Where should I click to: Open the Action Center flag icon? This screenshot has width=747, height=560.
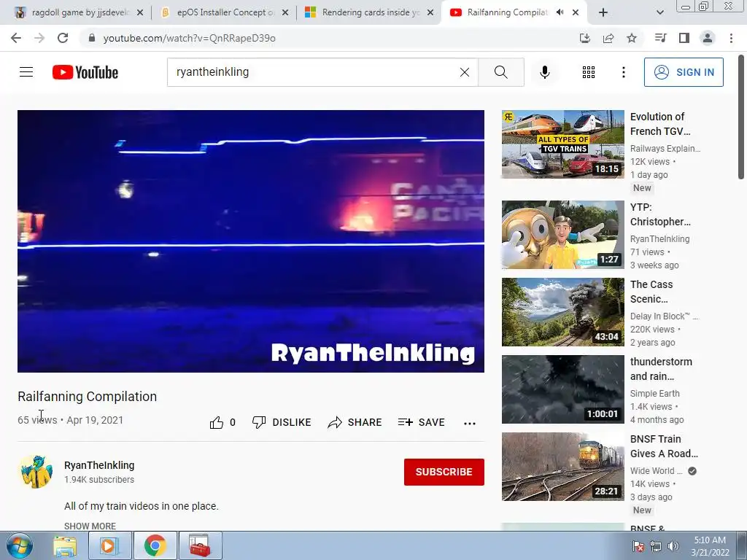[638, 546]
